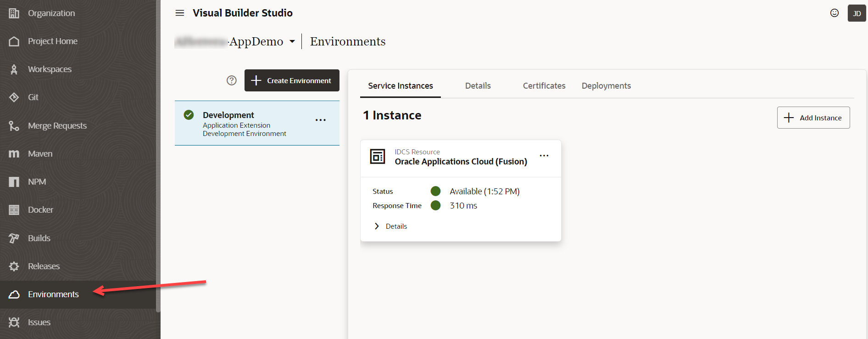The height and width of the screenshot is (339, 868).
Task: Open the Fusion instance three-dot menu
Action: coord(544,156)
